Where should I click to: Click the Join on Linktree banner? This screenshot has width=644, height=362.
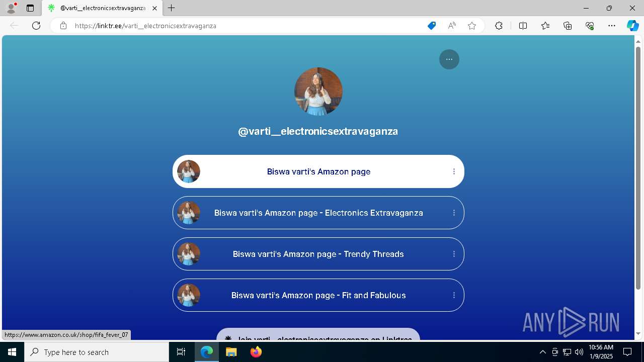[318, 335]
